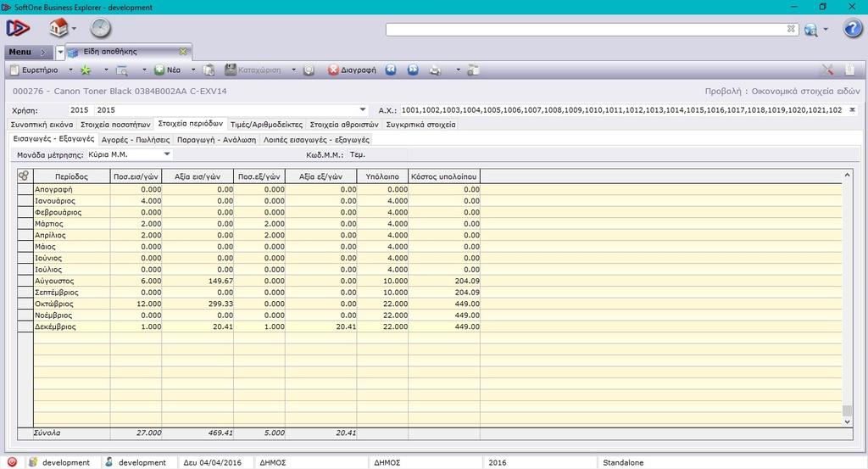Click the related jobs icon after the printer
The image size is (868, 469).
(x=473, y=70)
